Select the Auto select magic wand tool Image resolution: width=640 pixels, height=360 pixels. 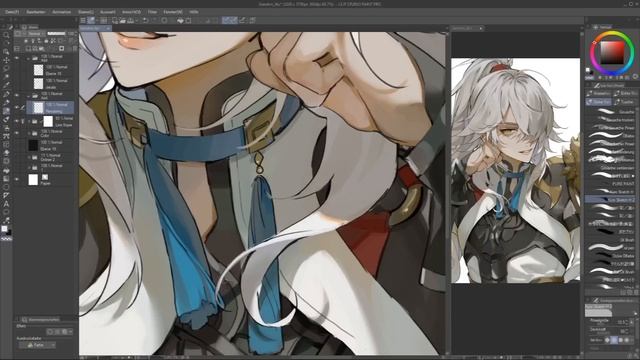tap(6, 77)
